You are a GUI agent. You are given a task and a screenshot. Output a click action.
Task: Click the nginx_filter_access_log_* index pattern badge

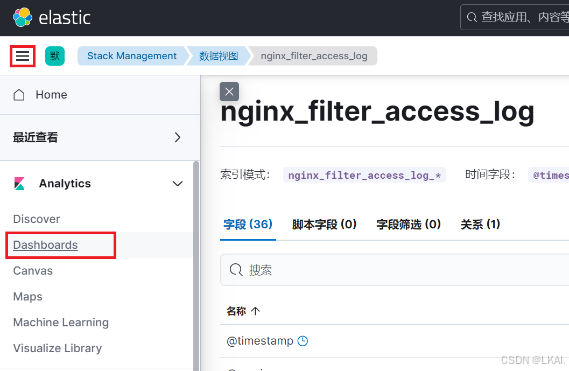[364, 175]
